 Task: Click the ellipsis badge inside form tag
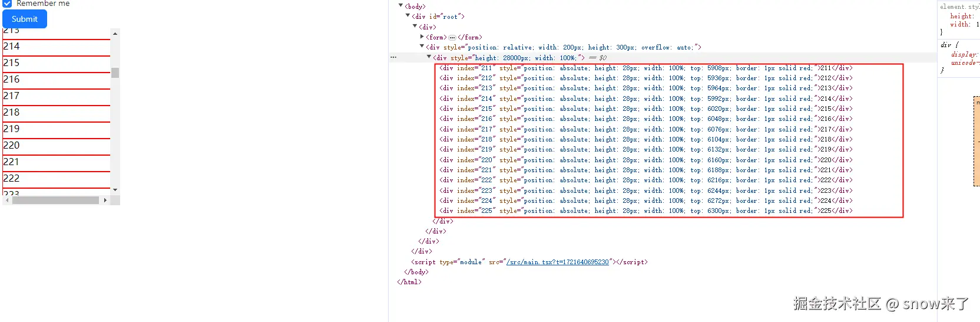pyautogui.click(x=452, y=37)
